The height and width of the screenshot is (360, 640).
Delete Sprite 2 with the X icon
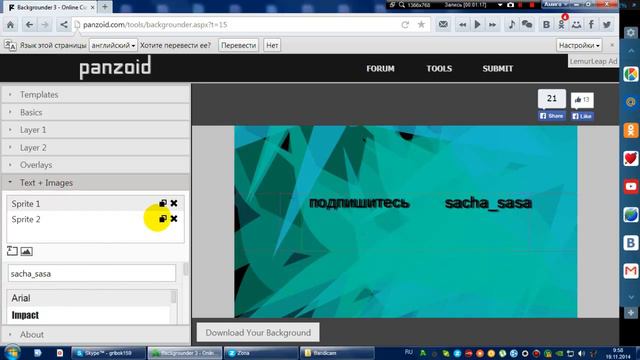point(174,219)
